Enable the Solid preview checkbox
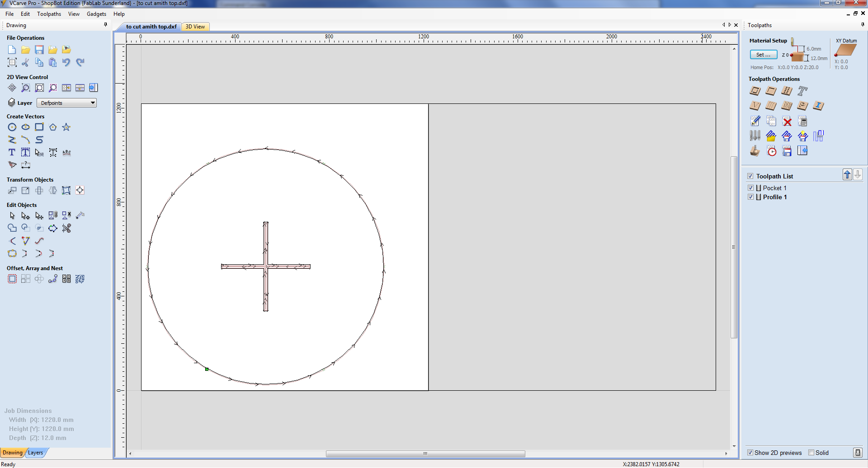Screen dimensions: 868x468 pos(811,453)
